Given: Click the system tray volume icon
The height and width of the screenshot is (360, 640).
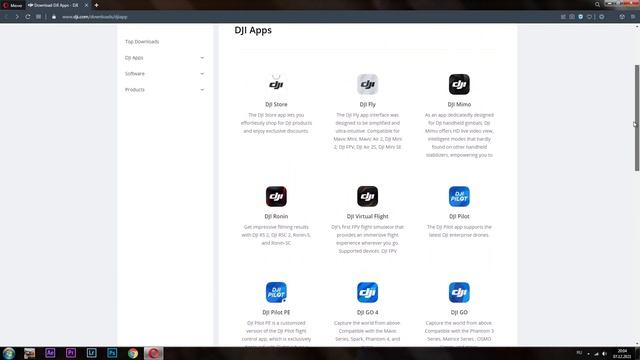Looking at the screenshot, I should [x=604, y=353].
